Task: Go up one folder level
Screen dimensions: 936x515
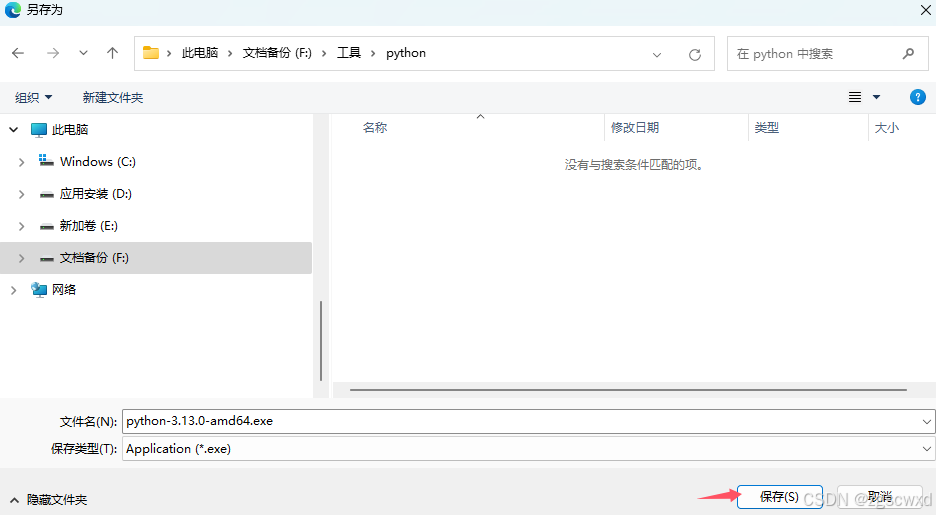Action: (112, 53)
